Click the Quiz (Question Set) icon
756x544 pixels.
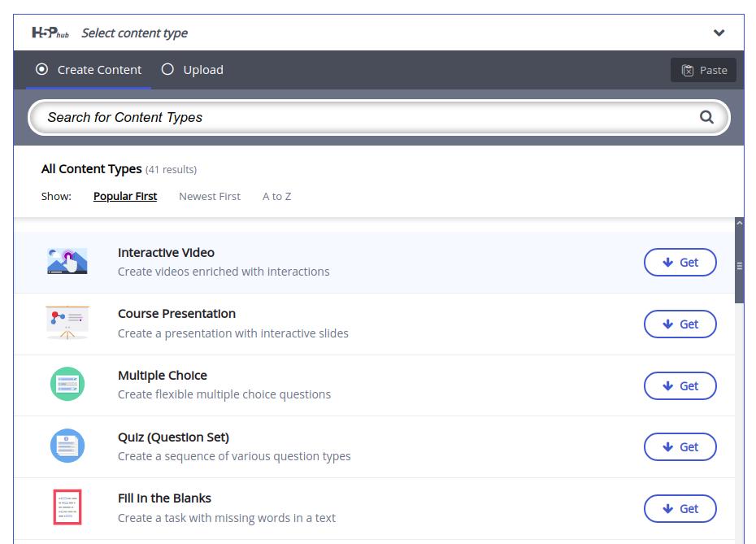click(67, 446)
